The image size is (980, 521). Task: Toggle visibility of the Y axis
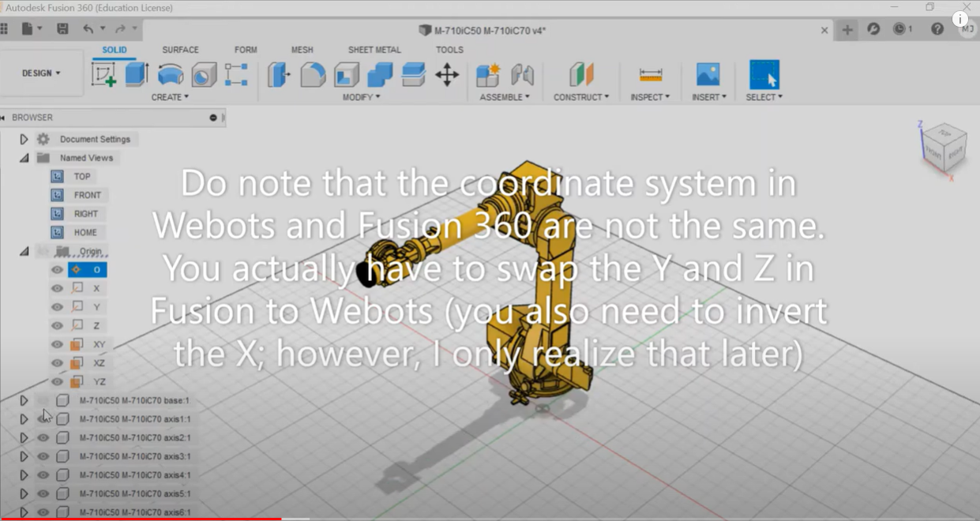(x=57, y=307)
